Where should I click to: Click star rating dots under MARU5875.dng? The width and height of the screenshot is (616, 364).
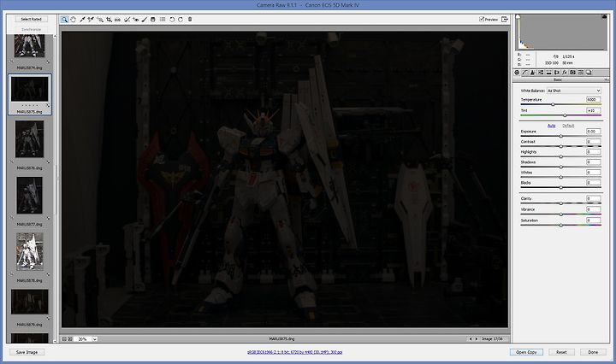point(29,105)
